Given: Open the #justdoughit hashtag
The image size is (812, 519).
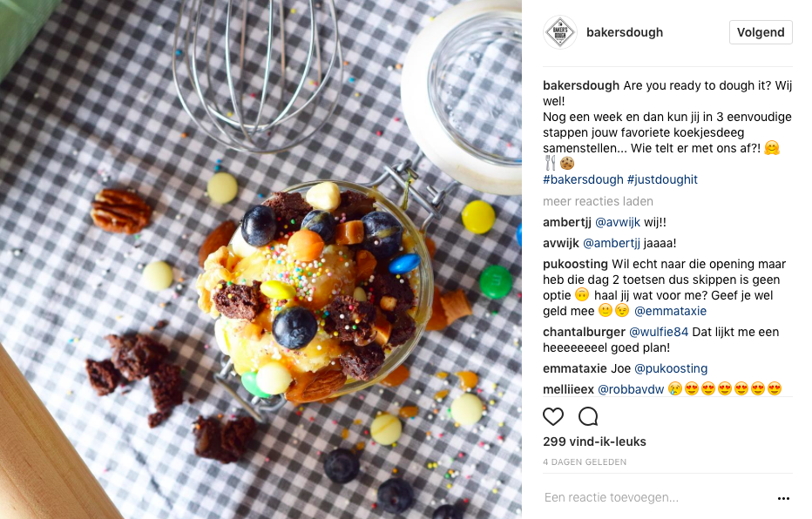Looking at the screenshot, I should pos(662,179).
